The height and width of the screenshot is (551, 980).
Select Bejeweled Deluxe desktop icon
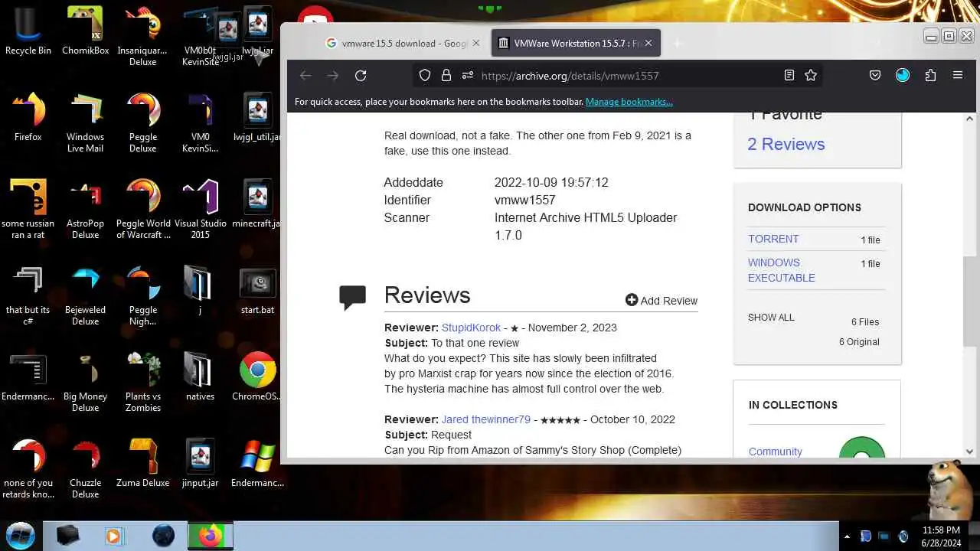(85, 295)
